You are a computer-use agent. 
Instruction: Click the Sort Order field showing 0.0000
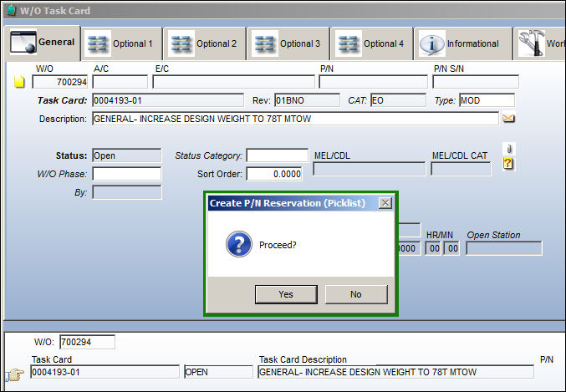tap(274, 174)
